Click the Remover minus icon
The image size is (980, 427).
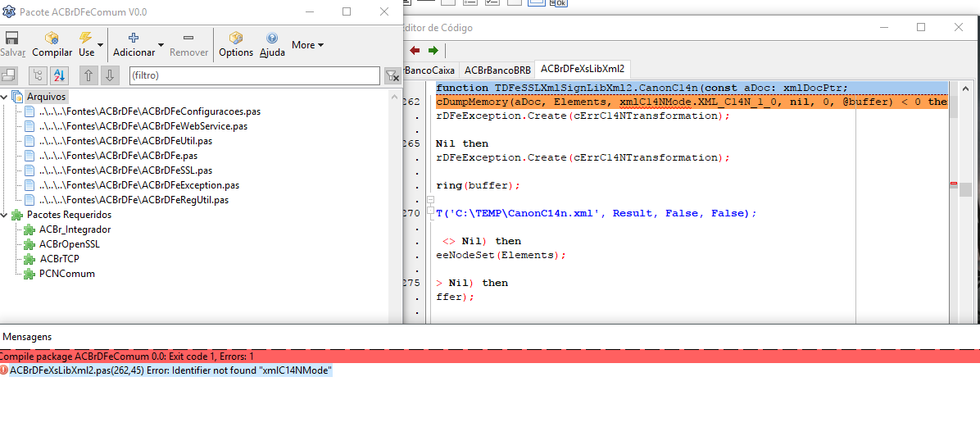pyautogui.click(x=188, y=39)
